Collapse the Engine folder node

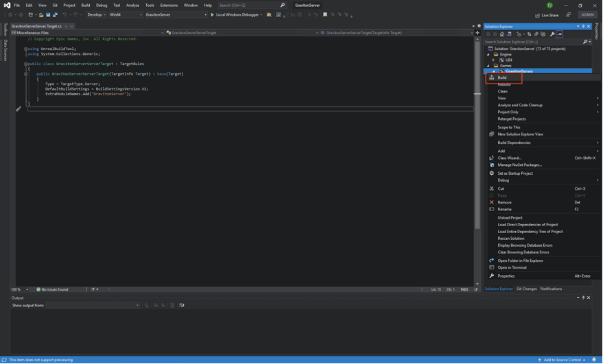[x=488, y=55]
